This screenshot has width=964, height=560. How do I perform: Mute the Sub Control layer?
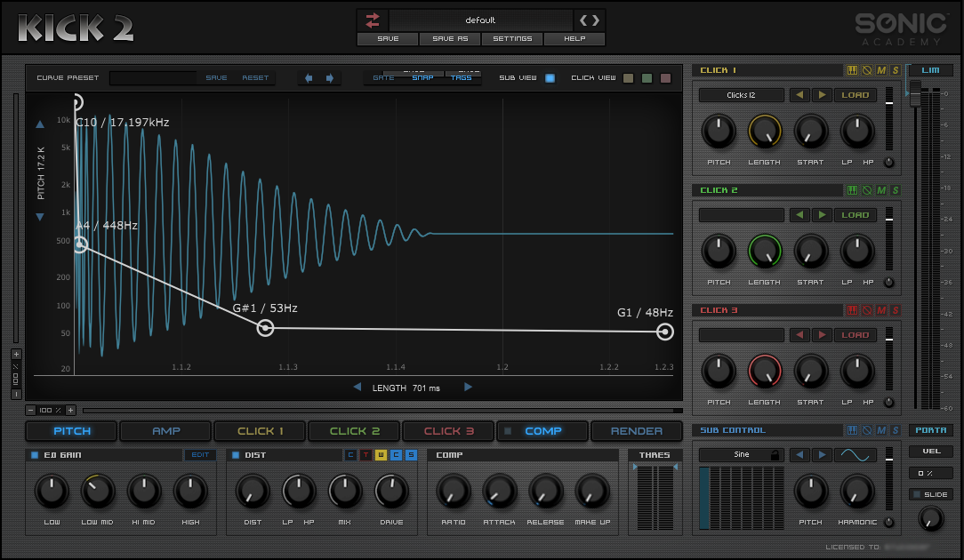tap(881, 429)
